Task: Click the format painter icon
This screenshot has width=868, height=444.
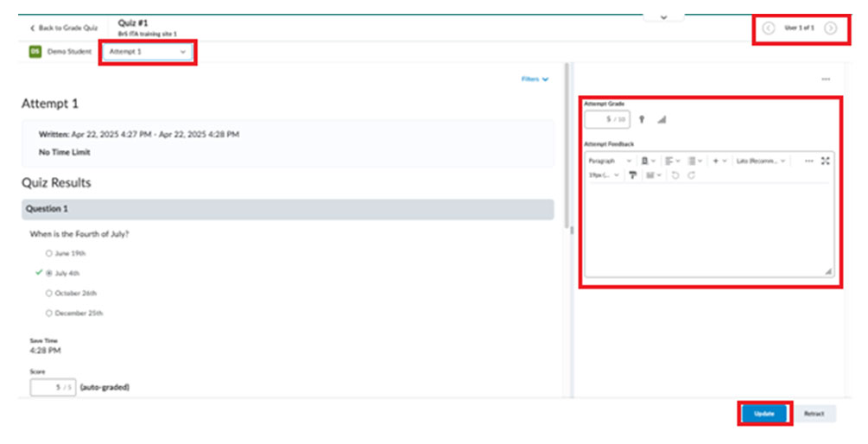Action: tap(632, 175)
